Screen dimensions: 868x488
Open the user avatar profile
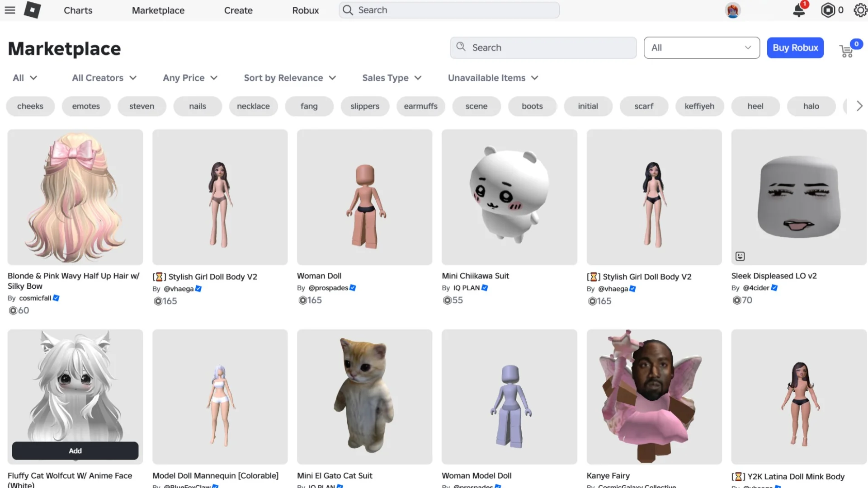point(732,10)
